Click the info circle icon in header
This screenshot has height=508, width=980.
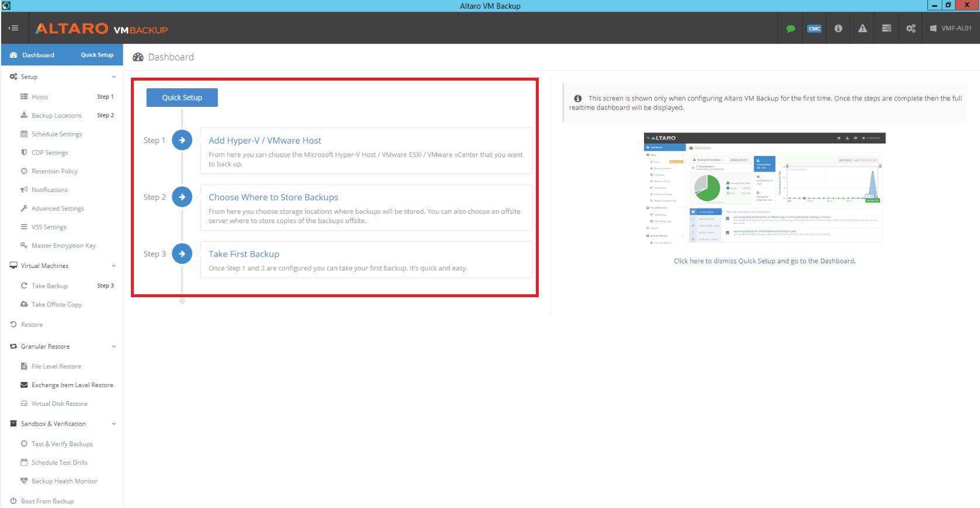[838, 29]
